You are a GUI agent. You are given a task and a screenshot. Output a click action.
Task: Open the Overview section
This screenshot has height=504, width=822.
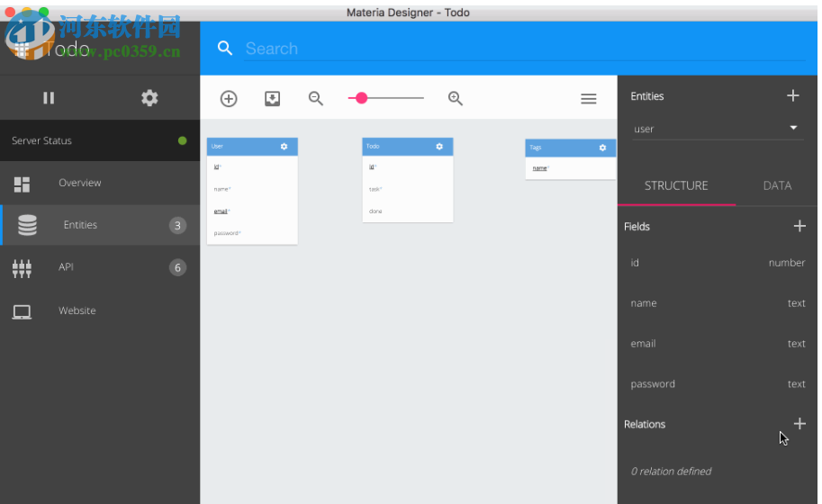point(100,183)
